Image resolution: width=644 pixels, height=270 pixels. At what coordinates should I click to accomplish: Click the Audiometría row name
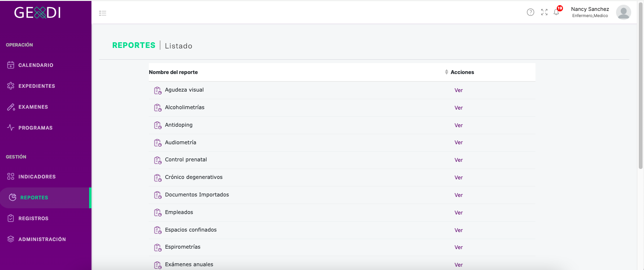[181, 142]
